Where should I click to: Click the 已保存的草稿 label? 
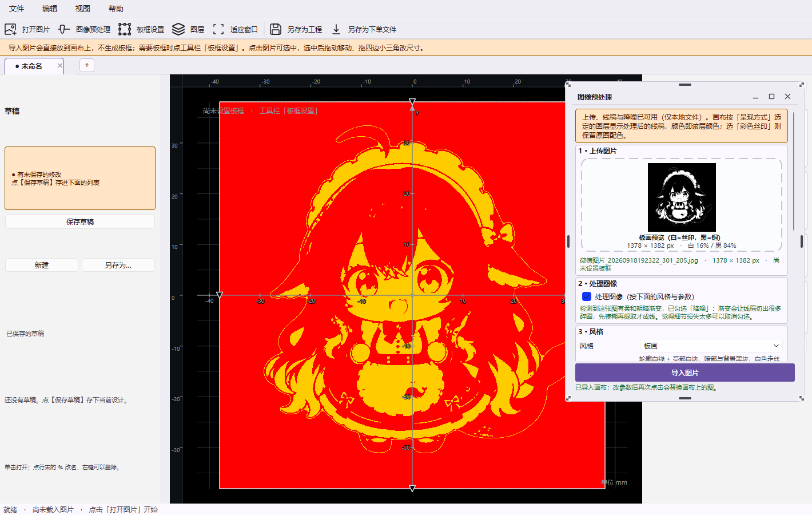pyautogui.click(x=25, y=334)
